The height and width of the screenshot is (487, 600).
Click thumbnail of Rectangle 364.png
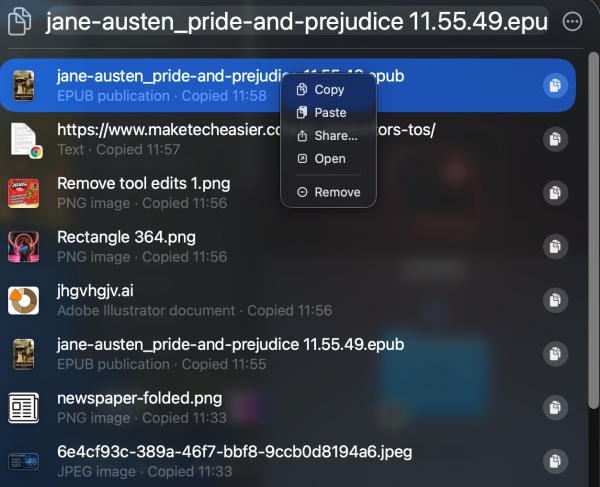point(23,247)
